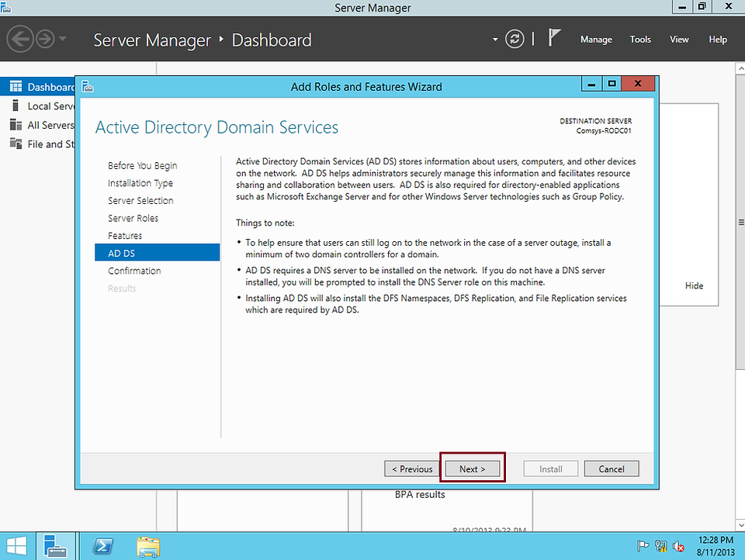
Task: Click the Previous button
Action: pos(411,468)
